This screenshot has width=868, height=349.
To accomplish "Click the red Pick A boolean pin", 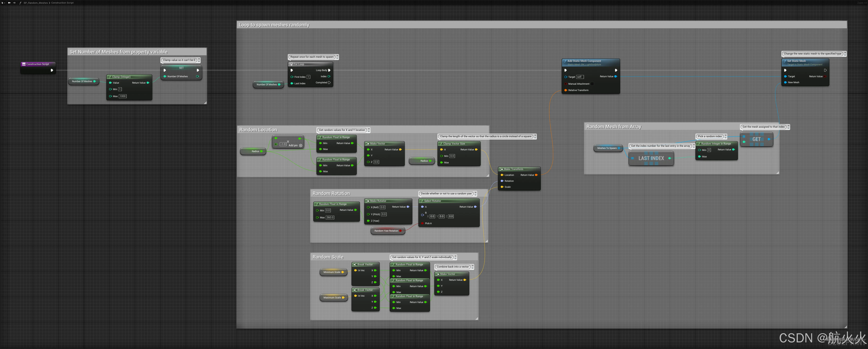I will click(x=422, y=224).
